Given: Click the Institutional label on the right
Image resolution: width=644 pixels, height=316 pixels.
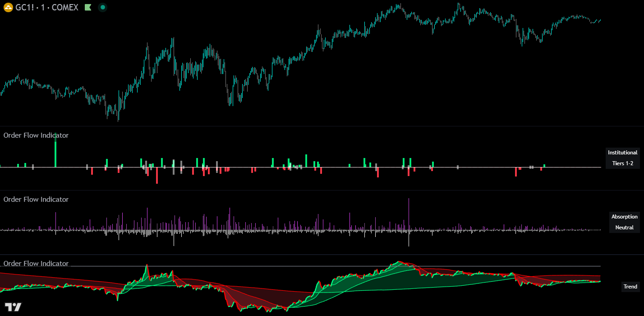Looking at the screenshot, I should click(x=622, y=153).
